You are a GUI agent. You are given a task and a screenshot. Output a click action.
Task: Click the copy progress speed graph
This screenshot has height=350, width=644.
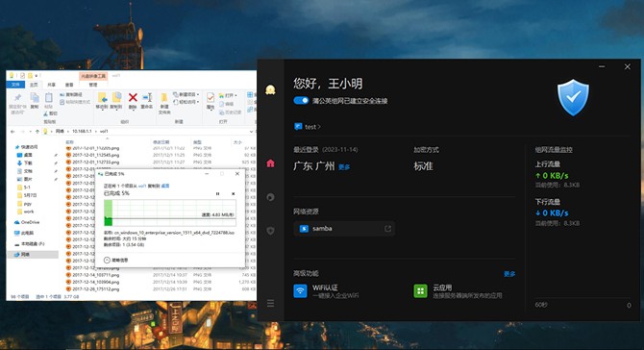(x=170, y=212)
